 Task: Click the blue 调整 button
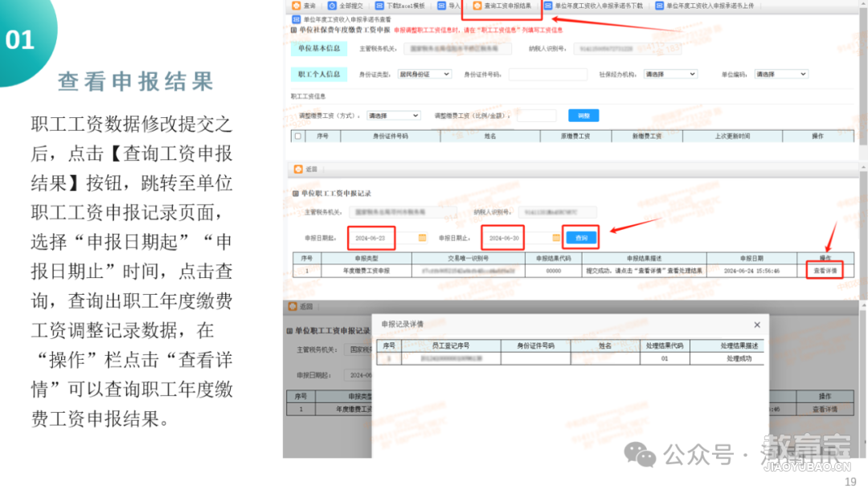coord(583,116)
